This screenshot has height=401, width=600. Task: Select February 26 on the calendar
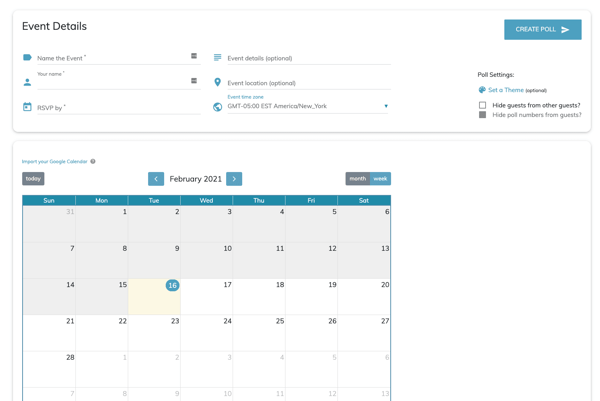pos(311,333)
